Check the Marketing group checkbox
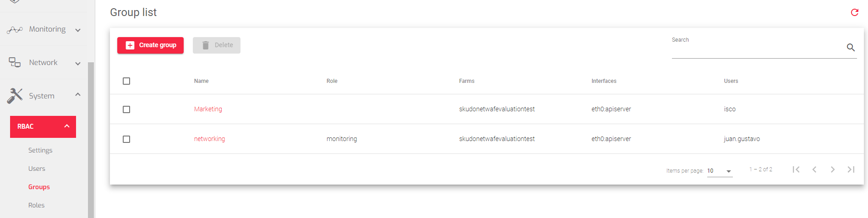Image resolution: width=868 pixels, height=218 pixels. click(x=126, y=109)
